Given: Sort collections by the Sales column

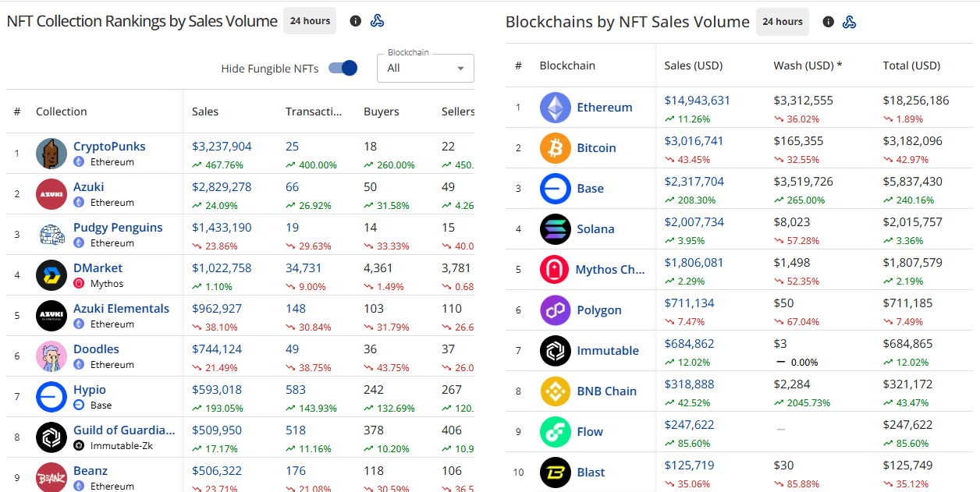Looking at the screenshot, I should coord(204,111).
